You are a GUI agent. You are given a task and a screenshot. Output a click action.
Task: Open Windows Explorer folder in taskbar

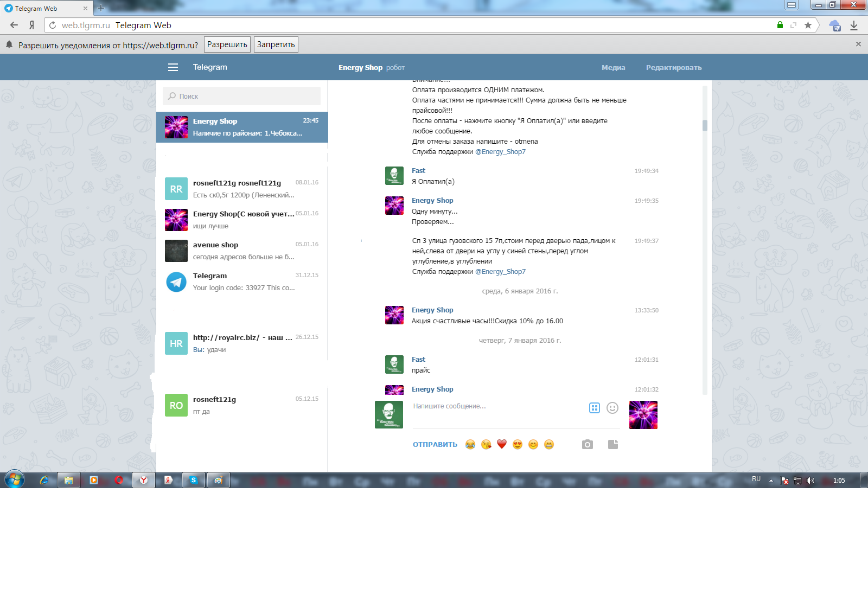[x=69, y=480]
